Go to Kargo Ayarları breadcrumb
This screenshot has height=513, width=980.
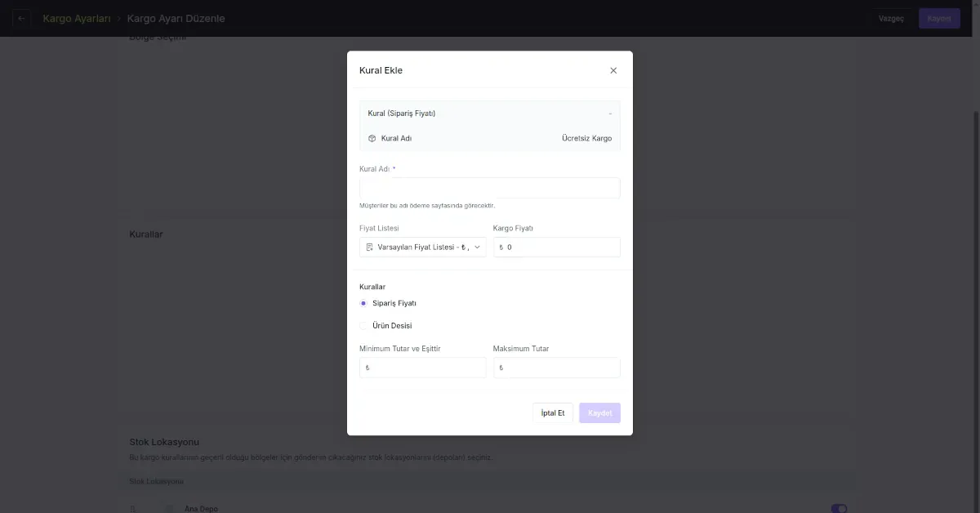(x=76, y=18)
